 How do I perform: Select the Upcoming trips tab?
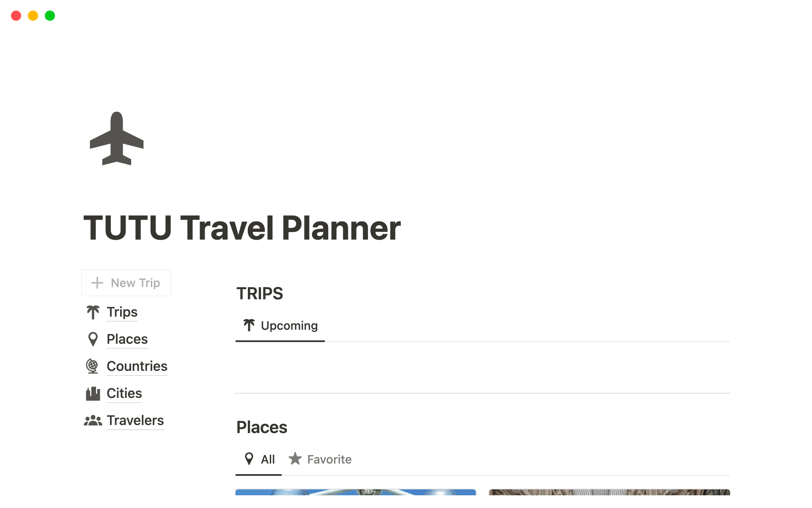pos(280,326)
